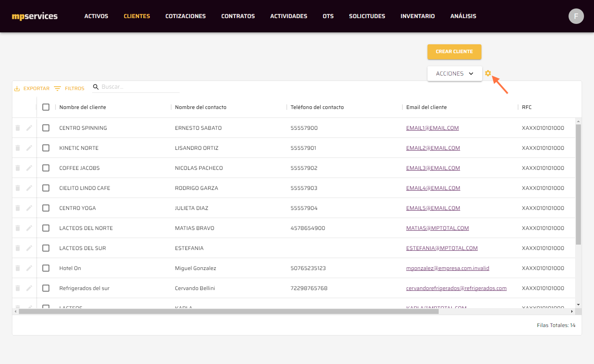Delete the CENTRO YOGA row with trash icon
This screenshot has width=594, height=364.
click(18, 208)
